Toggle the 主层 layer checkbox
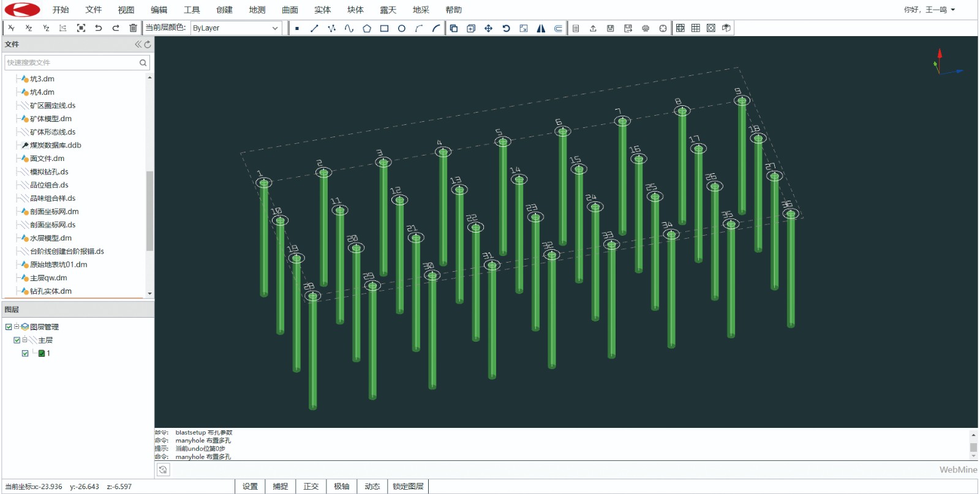Screen dimensions: 980x494 point(17,340)
